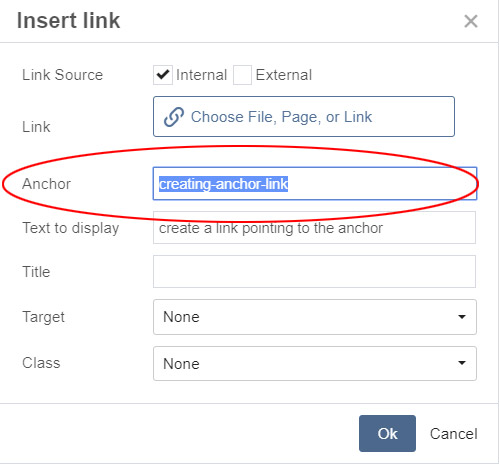The width and height of the screenshot is (499, 464).
Task: Click the Class dropdown arrow
Action: tap(462, 363)
